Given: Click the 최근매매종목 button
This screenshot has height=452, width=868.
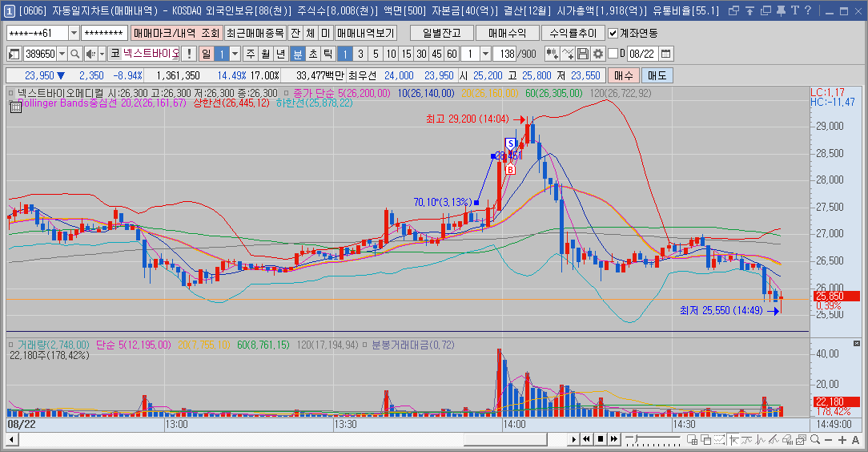Looking at the screenshot, I should (255, 33).
